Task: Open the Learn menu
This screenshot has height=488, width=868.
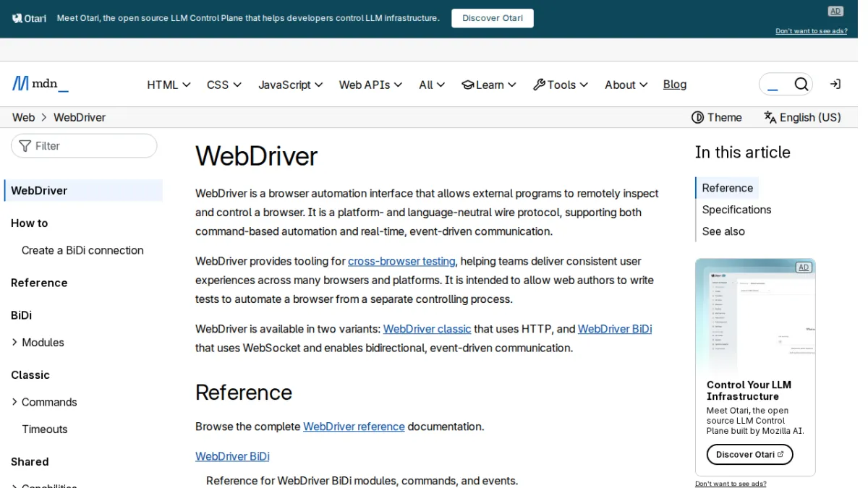Action: [489, 85]
